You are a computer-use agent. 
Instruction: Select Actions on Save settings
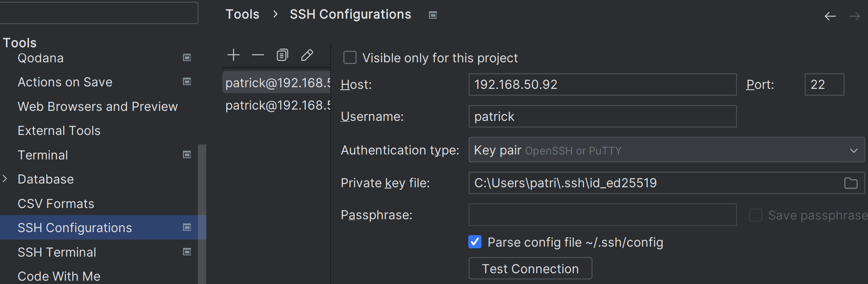click(x=65, y=82)
